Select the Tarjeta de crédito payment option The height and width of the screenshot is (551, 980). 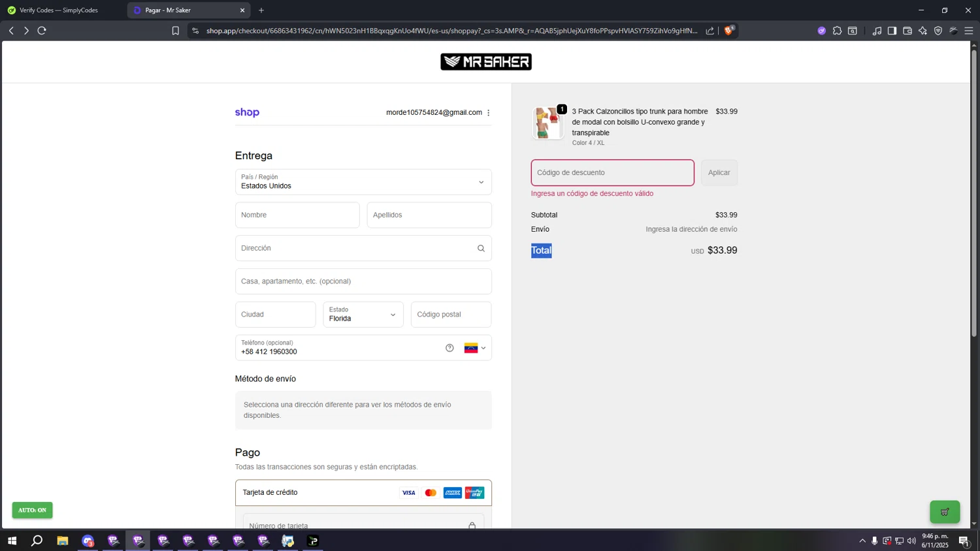363,493
